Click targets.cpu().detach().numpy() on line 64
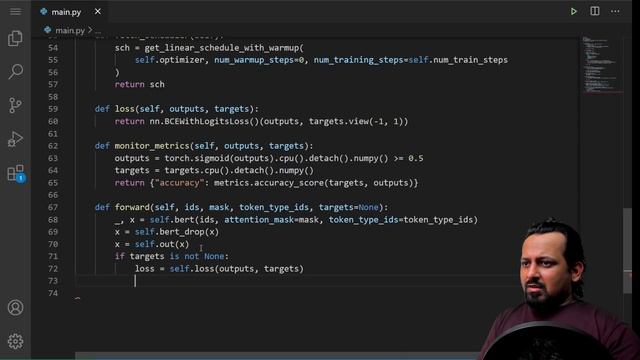The width and height of the screenshot is (640, 360). [x=239, y=170]
